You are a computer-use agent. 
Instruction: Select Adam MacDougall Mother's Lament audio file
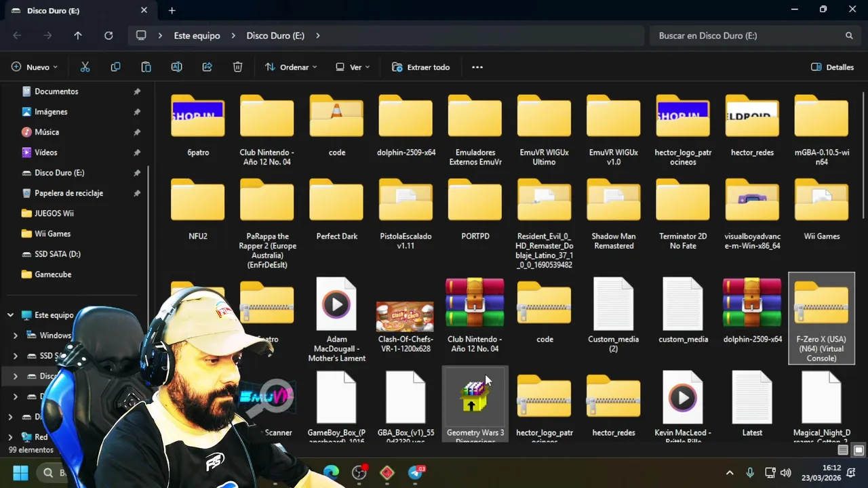pos(336,320)
